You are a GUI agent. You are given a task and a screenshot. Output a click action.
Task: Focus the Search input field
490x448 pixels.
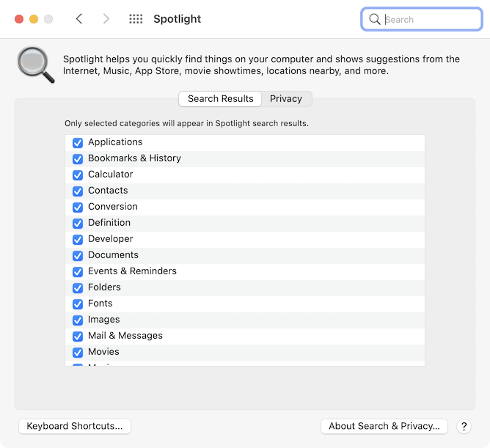pyautogui.click(x=429, y=20)
